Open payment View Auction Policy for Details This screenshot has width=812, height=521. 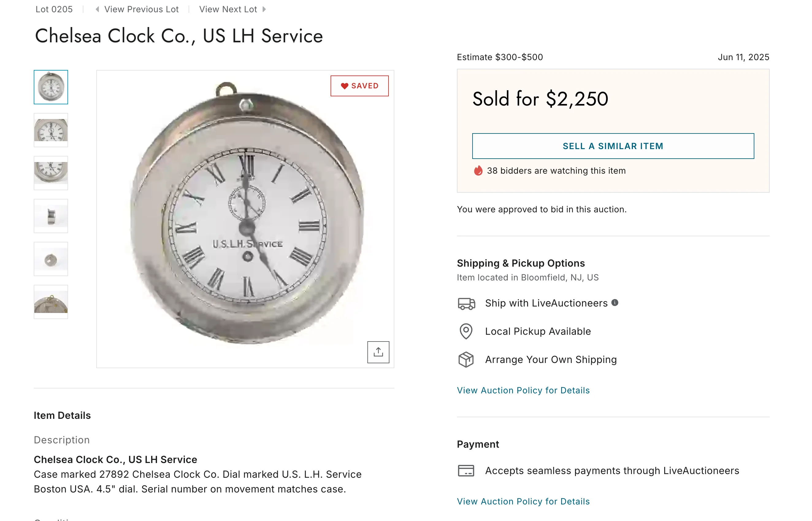tap(523, 501)
